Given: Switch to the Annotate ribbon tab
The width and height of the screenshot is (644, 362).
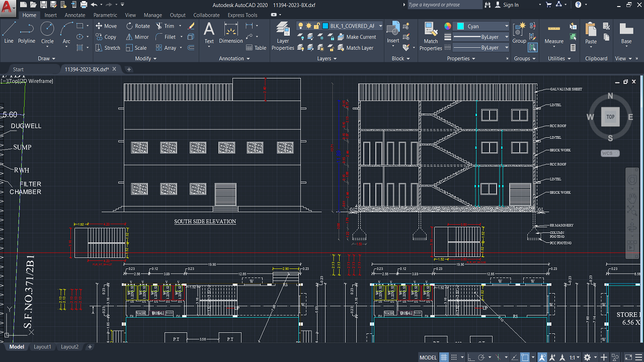Looking at the screenshot, I should [x=74, y=15].
